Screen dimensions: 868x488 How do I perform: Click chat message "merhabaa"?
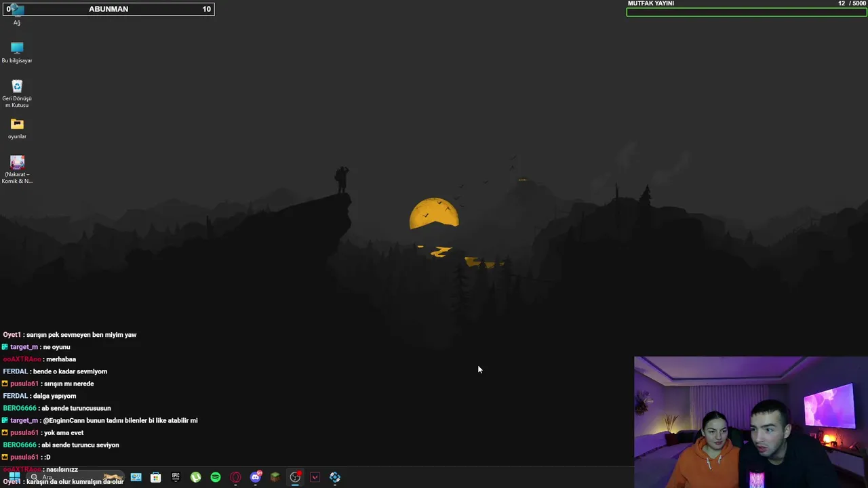[61, 359]
